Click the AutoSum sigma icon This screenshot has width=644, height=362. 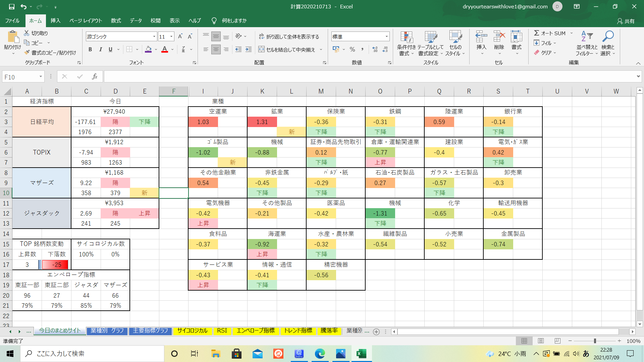click(x=537, y=33)
